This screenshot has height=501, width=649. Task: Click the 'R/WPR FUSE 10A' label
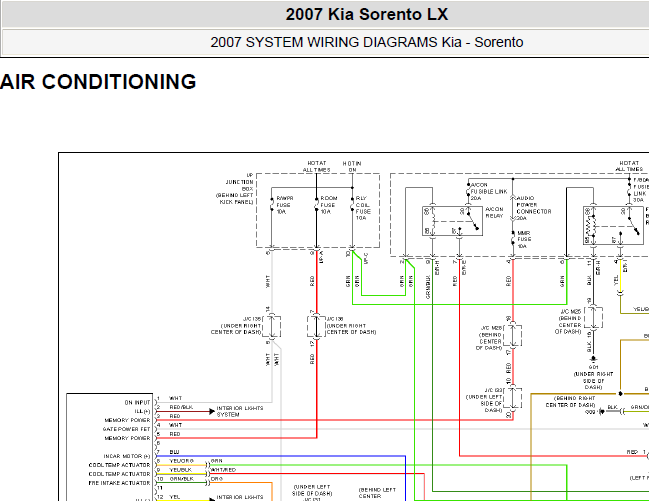tap(285, 205)
